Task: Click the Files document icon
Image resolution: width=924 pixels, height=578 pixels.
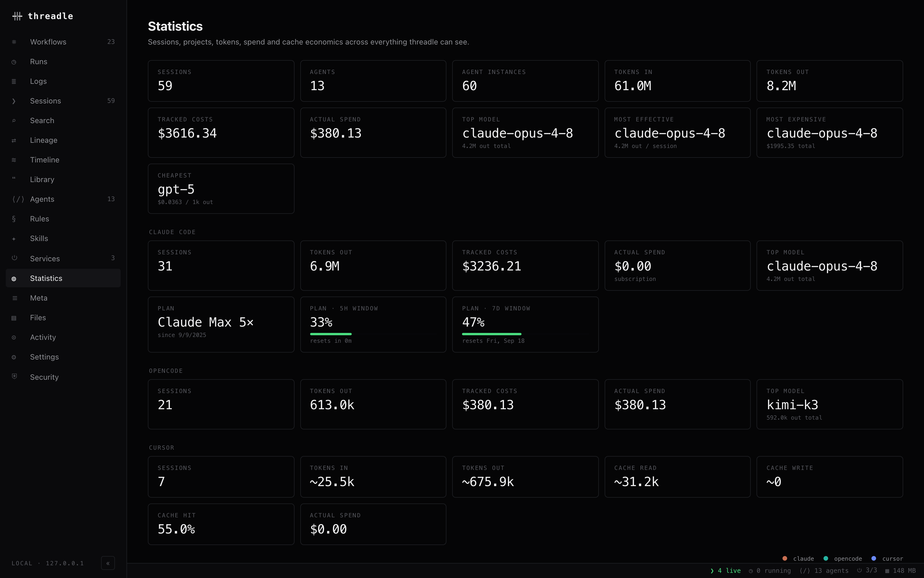Action: tap(14, 318)
